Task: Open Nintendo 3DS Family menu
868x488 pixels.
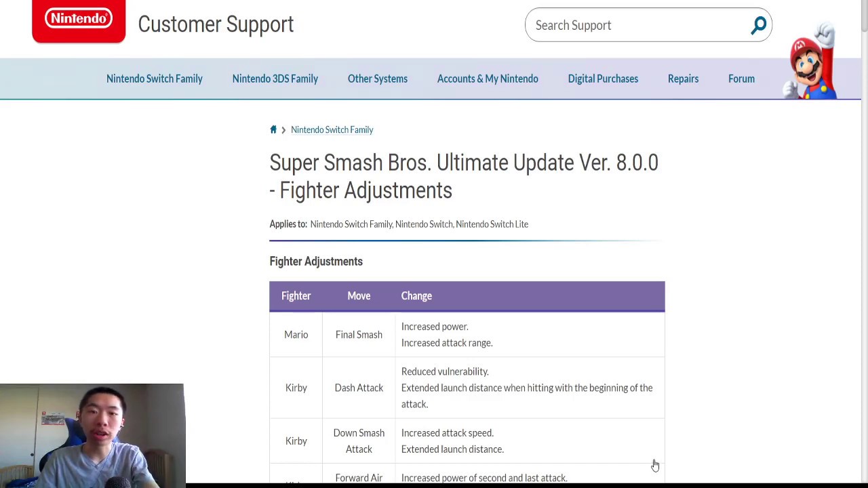Action: click(275, 79)
